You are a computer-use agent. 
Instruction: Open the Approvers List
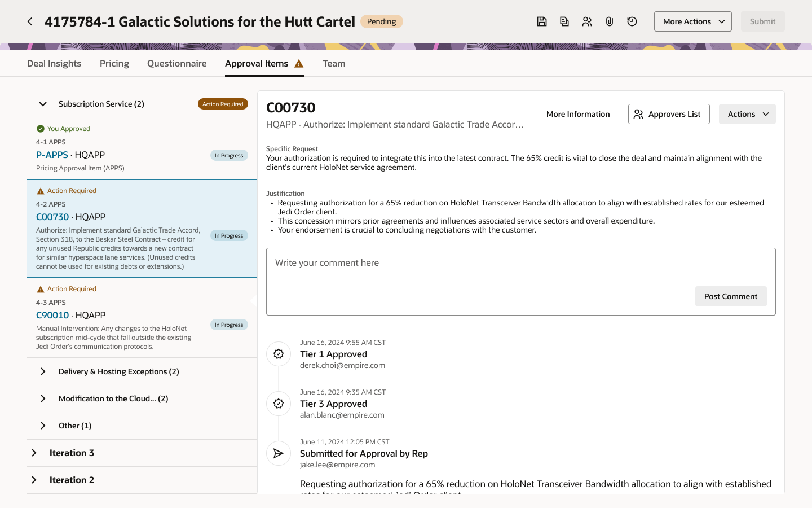(x=669, y=114)
